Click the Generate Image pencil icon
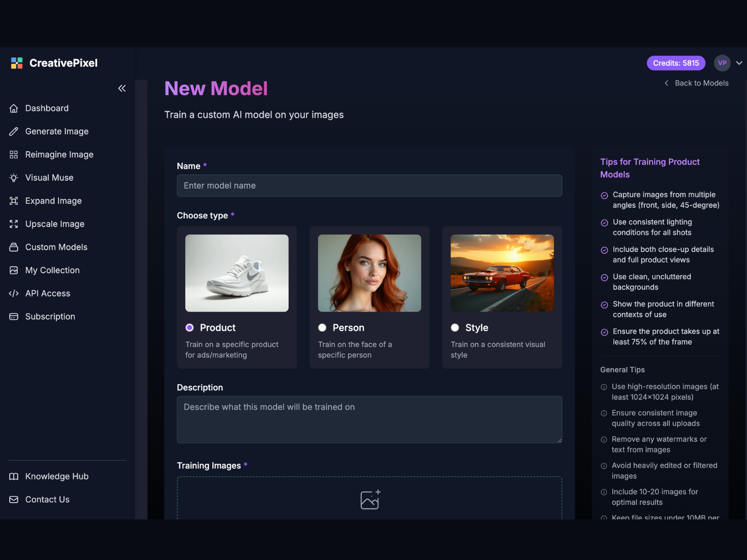This screenshot has width=747, height=560. click(x=14, y=132)
